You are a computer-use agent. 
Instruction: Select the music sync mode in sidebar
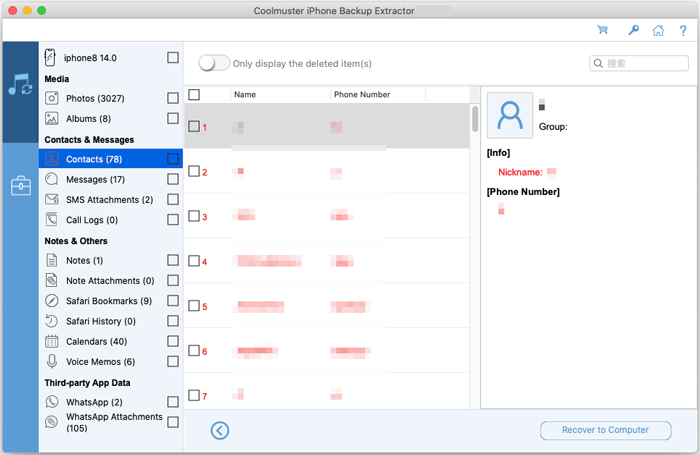point(20,85)
